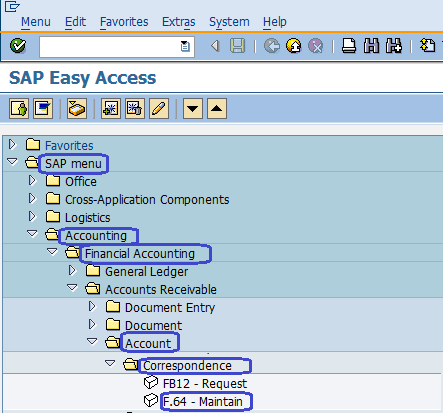Screen dimensions: 443x413
Task: Open the Extras menu
Action: tap(179, 22)
